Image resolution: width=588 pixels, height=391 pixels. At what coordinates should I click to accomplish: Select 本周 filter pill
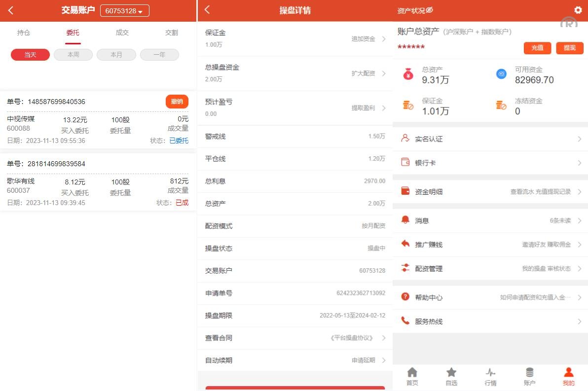click(73, 55)
